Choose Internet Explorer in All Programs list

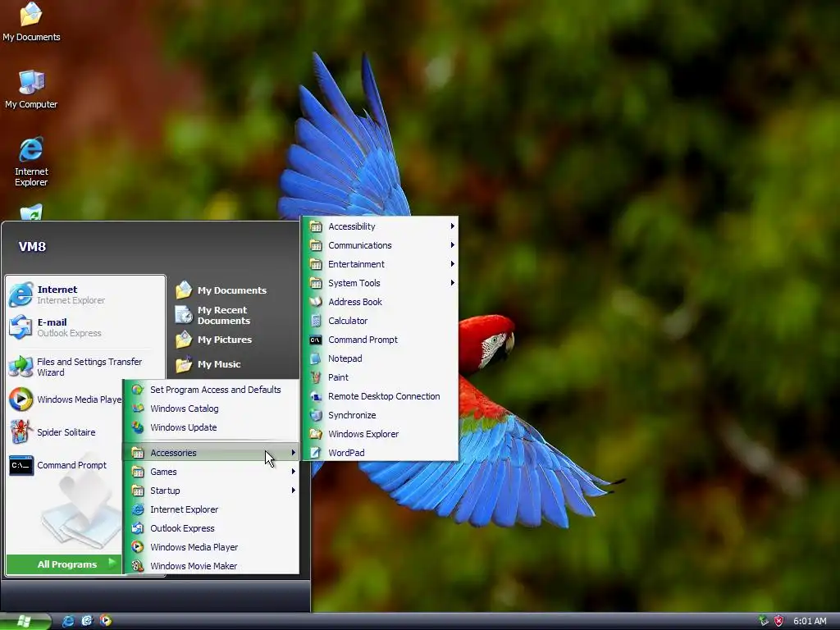click(x=211, y=509)
